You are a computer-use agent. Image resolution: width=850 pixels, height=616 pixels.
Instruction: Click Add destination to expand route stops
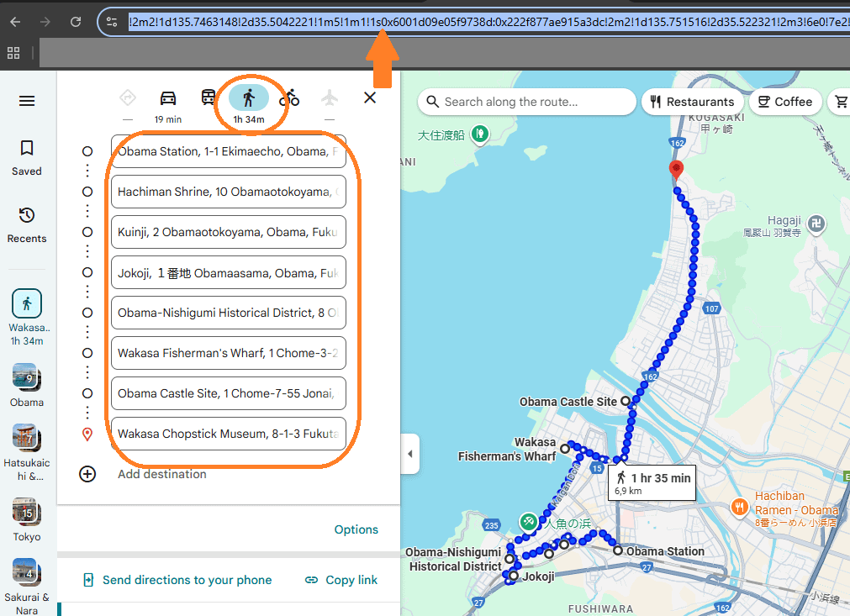coord(161,474)
